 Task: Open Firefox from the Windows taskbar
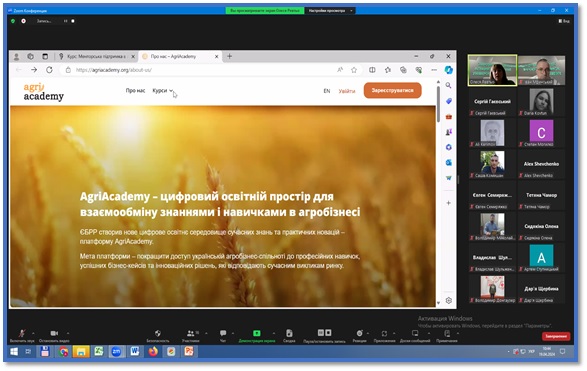[153, 352]
